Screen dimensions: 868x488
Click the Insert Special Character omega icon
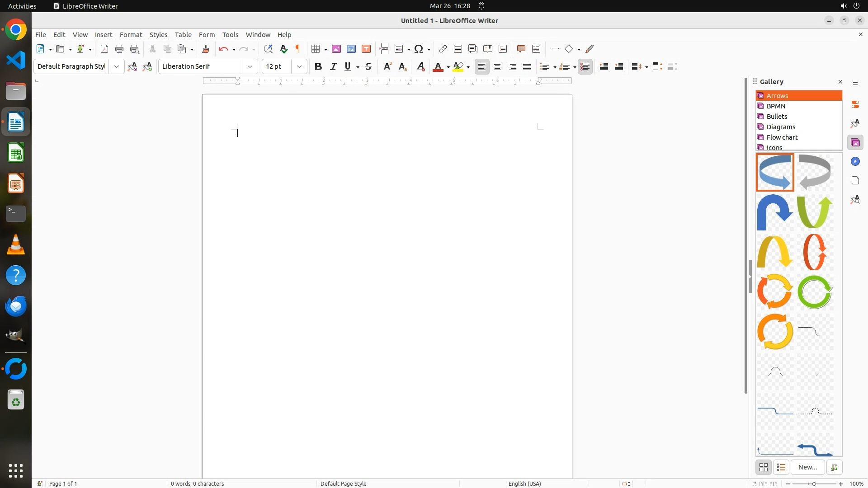419,49
